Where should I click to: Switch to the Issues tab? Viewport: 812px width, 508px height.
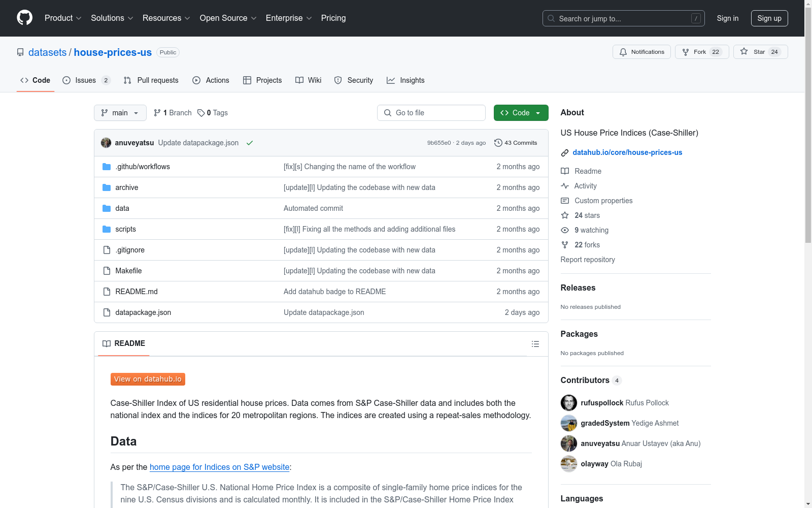click(86, 80)
